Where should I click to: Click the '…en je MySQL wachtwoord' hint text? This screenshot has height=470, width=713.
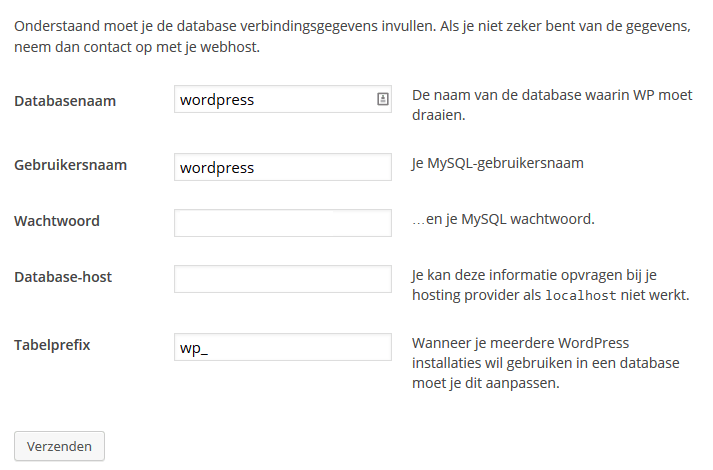(503, 219)
